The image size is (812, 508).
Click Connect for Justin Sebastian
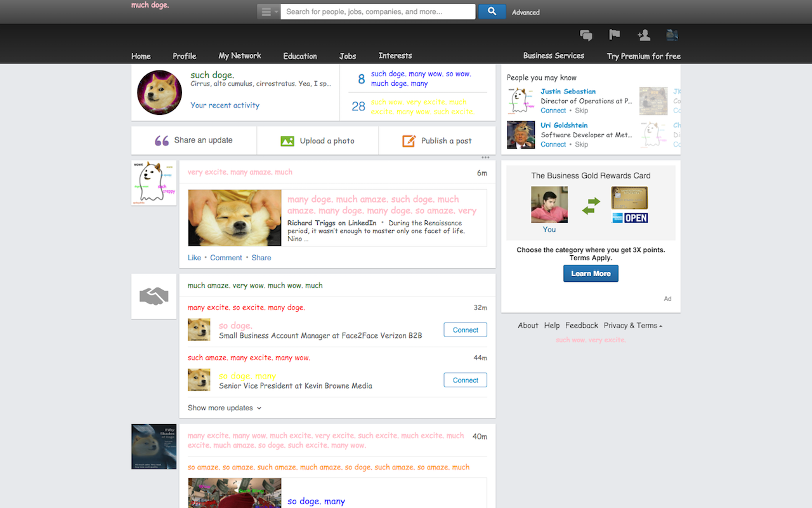click(553, 110)
